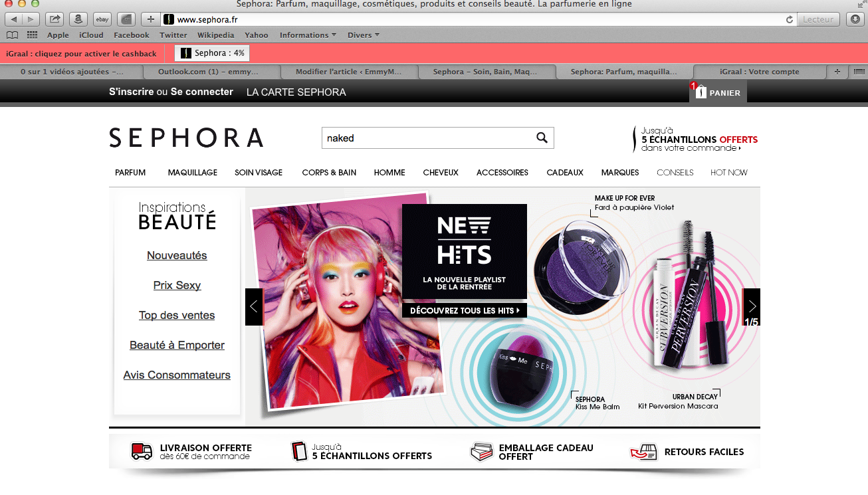Go back with Safari's back arrow
Viewport: 868px width, 495px height.
tap(14, 19)
